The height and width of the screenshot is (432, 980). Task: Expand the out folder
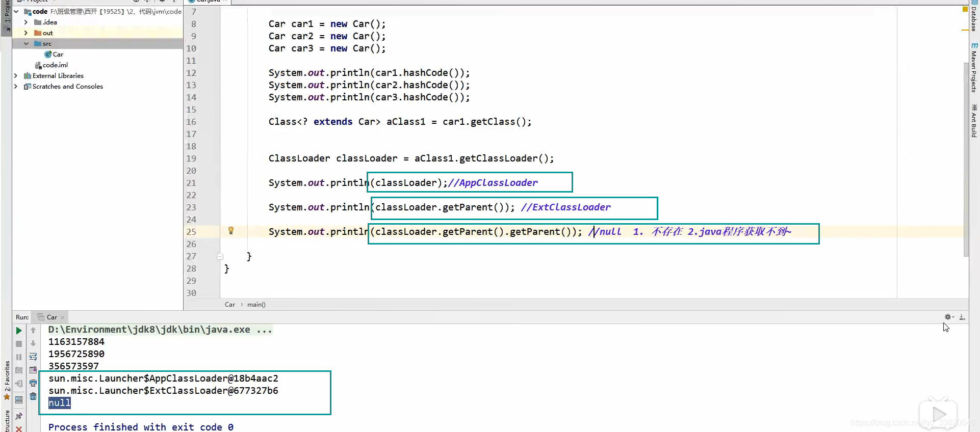26,33
